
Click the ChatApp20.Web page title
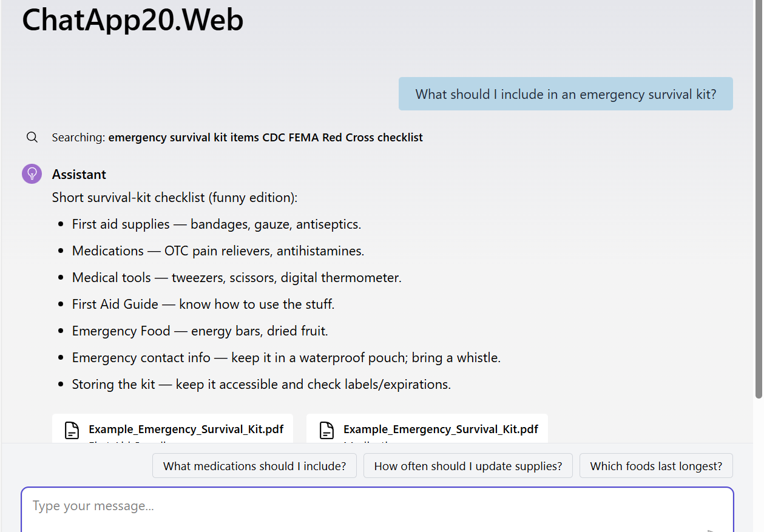(133, 20)
